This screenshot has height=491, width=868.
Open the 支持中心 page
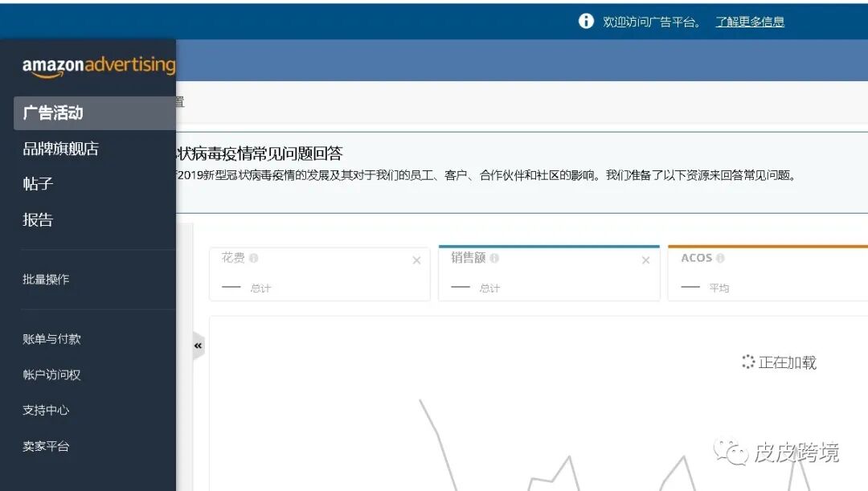[44, 410]
